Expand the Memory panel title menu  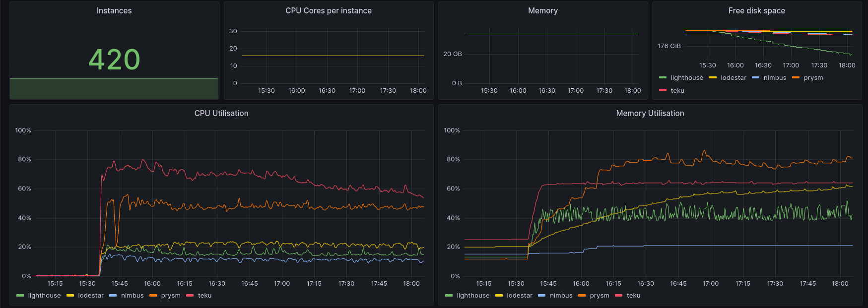tap(543, 11)
